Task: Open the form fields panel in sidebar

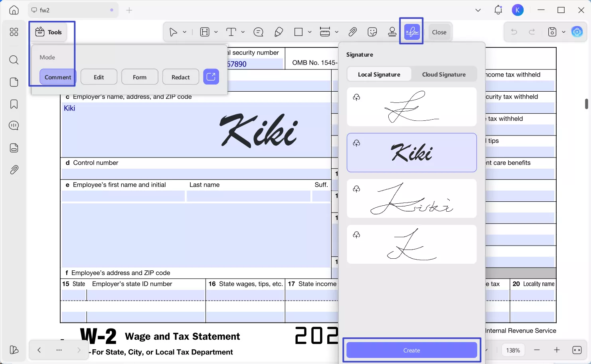Action: click(x=14, y=148)
